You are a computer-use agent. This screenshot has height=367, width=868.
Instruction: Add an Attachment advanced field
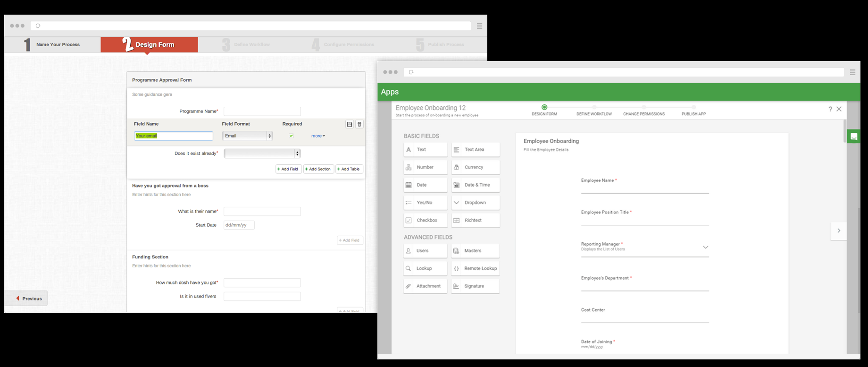pos(426,286)
